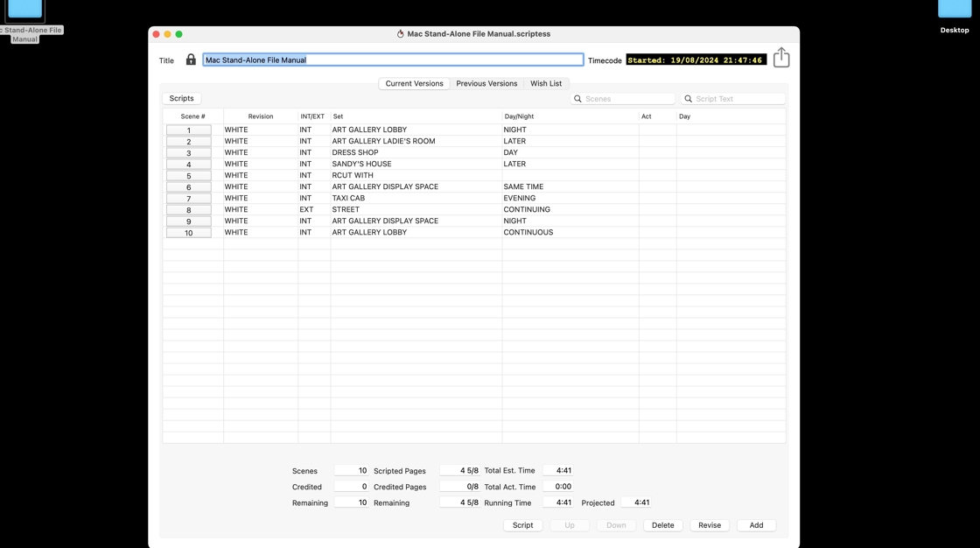Click Total Act. Time value 0:00
The image size is (980, 548).
point(558,487)
